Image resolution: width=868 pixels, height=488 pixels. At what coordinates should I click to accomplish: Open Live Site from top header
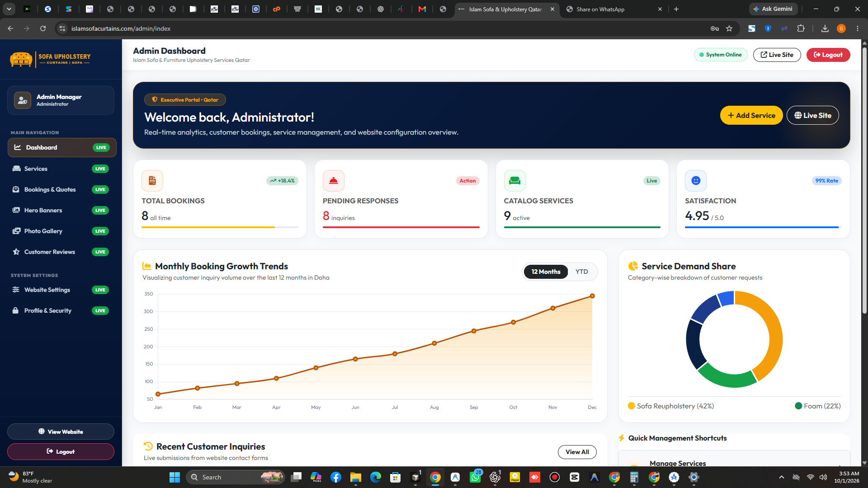(x=777, y=55)
